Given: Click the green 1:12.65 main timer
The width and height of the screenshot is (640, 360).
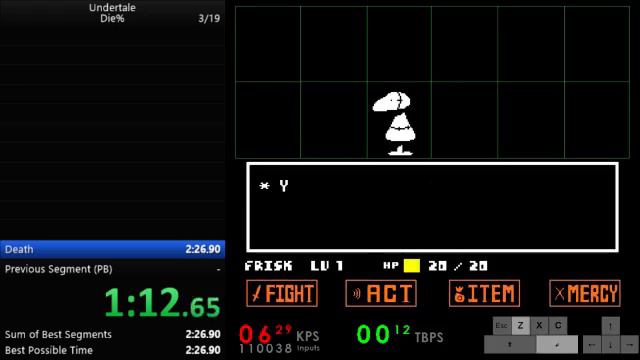Looking at the screenshot, I should (x=162, y=303).
